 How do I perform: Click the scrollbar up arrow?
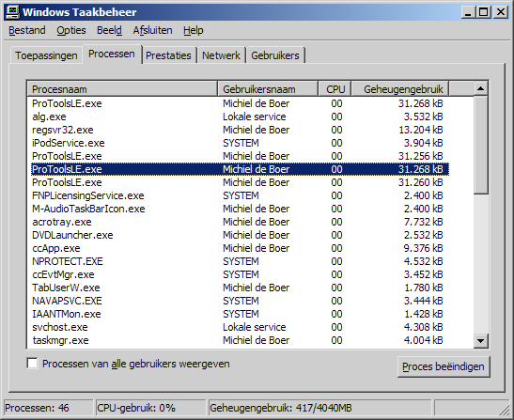pyautogui.click(x=480, y=88)
